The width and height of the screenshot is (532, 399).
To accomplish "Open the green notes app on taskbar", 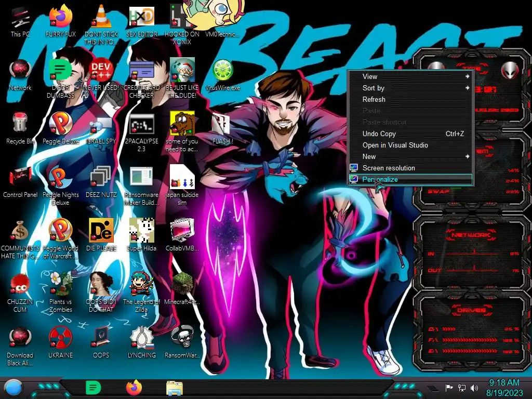I will pyautogui.click(x=94, y=388).
